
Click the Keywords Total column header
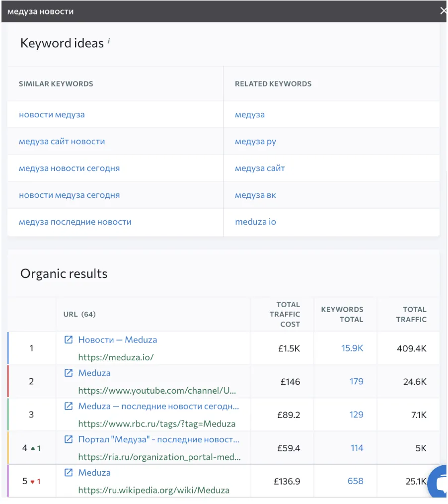[x=342, y=314]
